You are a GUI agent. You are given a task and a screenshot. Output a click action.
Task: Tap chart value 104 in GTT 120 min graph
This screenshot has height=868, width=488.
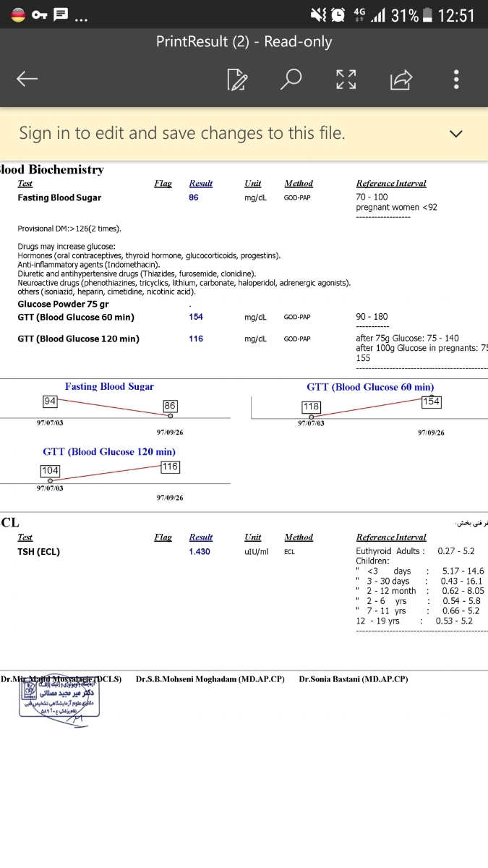click(50, 471)
